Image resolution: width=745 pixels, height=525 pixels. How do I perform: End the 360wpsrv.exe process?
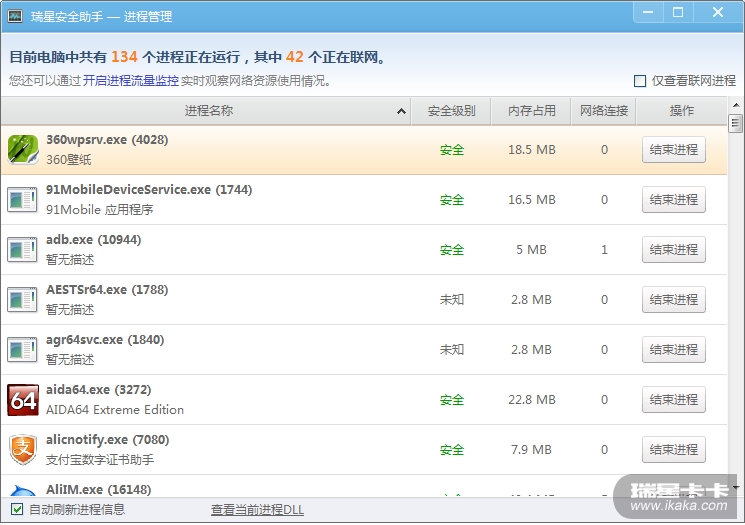[x=674, y=150]
